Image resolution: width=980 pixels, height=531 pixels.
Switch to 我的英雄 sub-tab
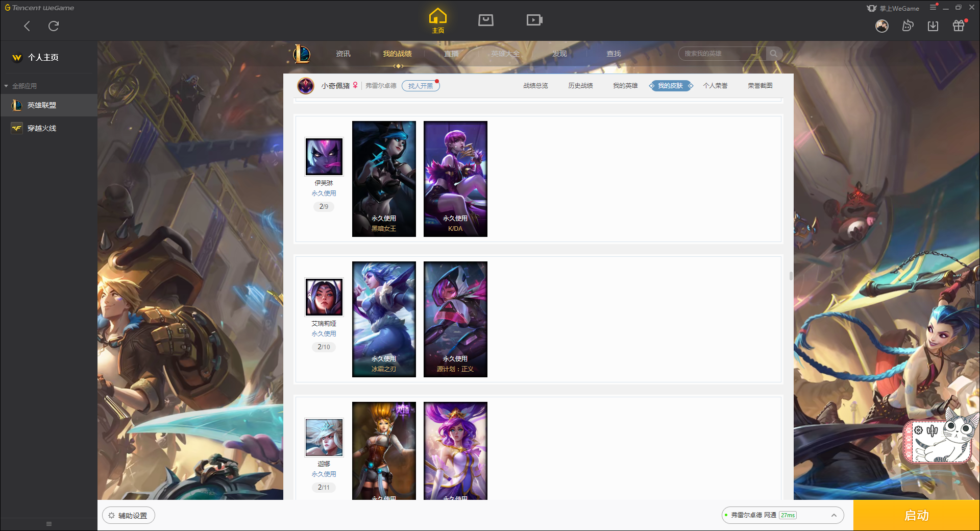[x=625, y=86]
